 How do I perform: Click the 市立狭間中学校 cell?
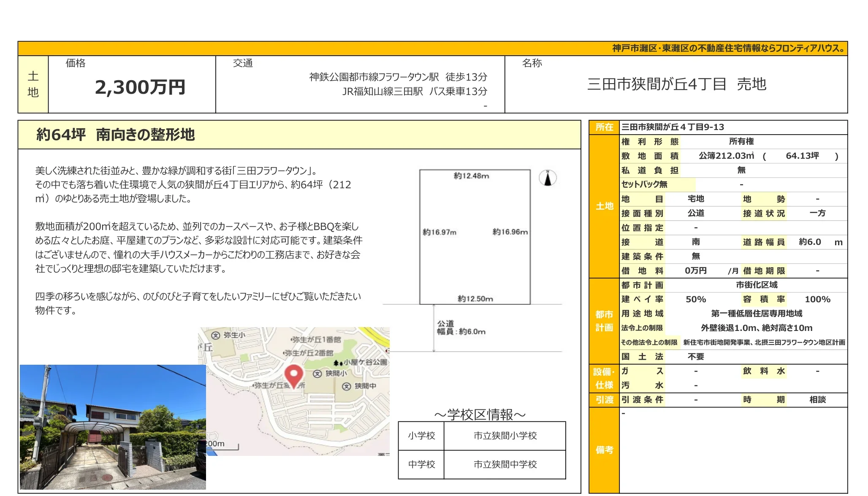(505, 464)
